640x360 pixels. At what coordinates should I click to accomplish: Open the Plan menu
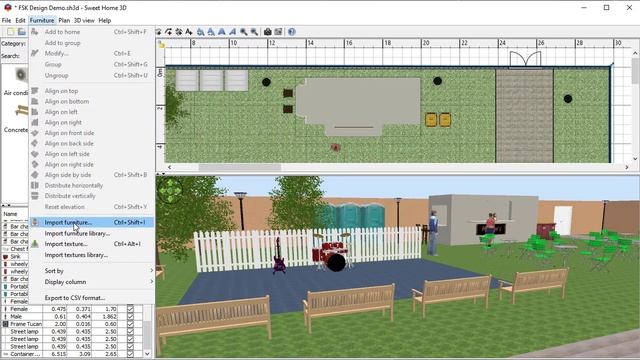click(x=64, y=20)
